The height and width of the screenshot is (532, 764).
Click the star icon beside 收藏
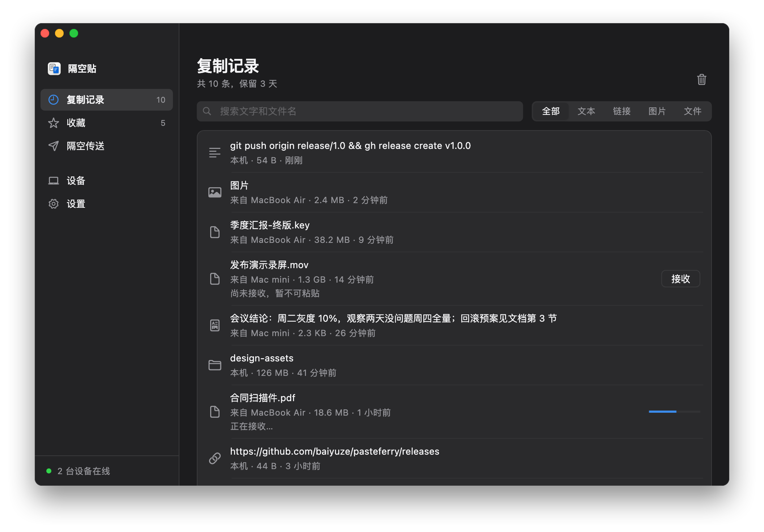click(54, 123)
